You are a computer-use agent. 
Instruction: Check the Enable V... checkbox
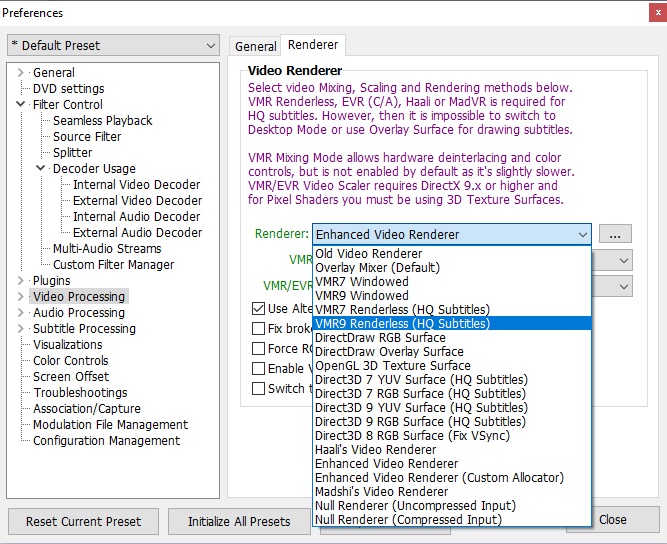258,368
